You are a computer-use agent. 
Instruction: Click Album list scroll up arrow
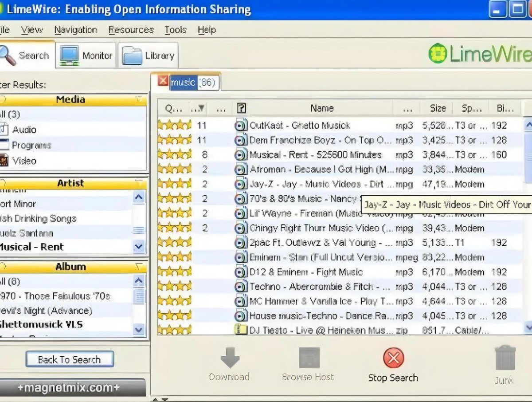point(139,280)
